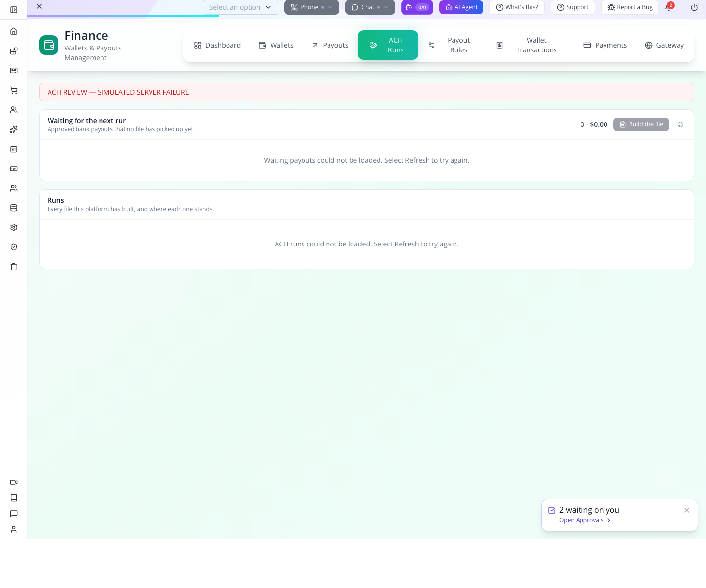This screenshot has height=588, width=706.
Task: Click the Support button
Action: coord(573,7)
